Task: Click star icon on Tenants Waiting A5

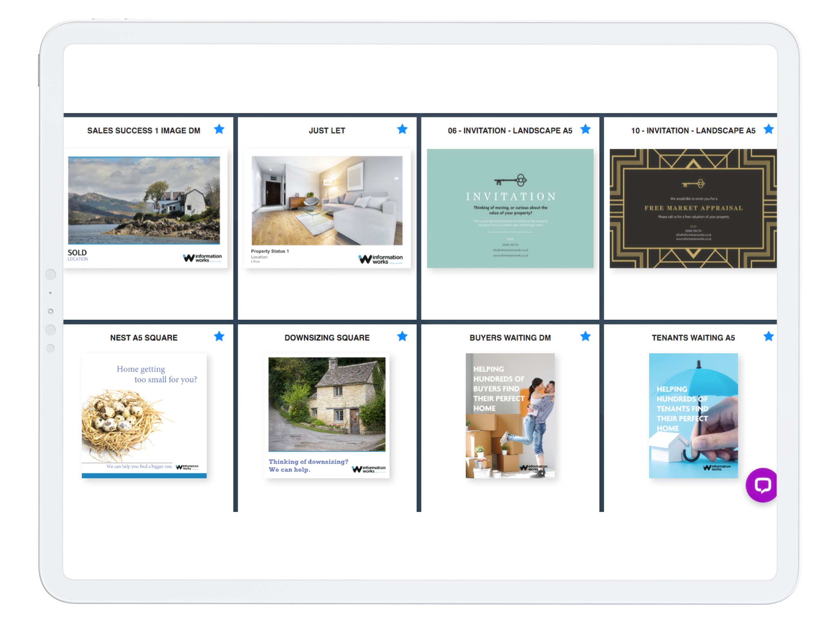Action: (768, 336)
